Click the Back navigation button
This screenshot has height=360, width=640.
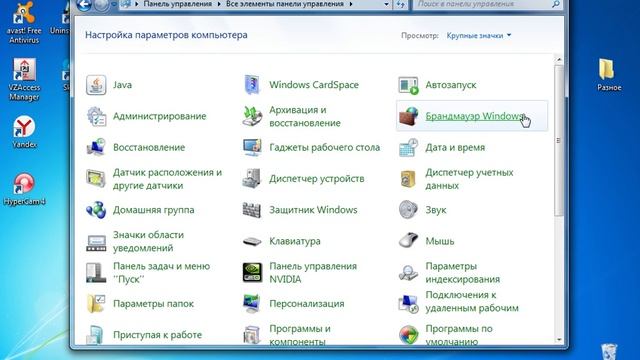point(84,4)
